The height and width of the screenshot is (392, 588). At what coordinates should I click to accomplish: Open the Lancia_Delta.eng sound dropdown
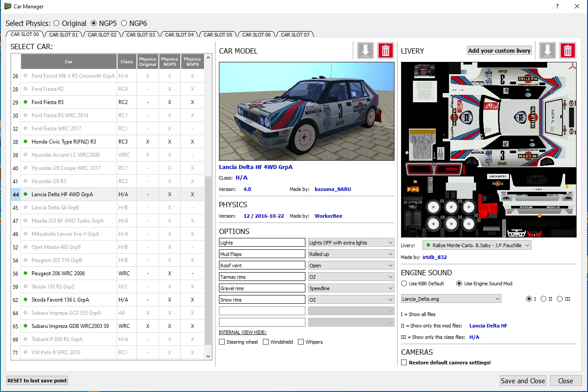coord(451,299)
